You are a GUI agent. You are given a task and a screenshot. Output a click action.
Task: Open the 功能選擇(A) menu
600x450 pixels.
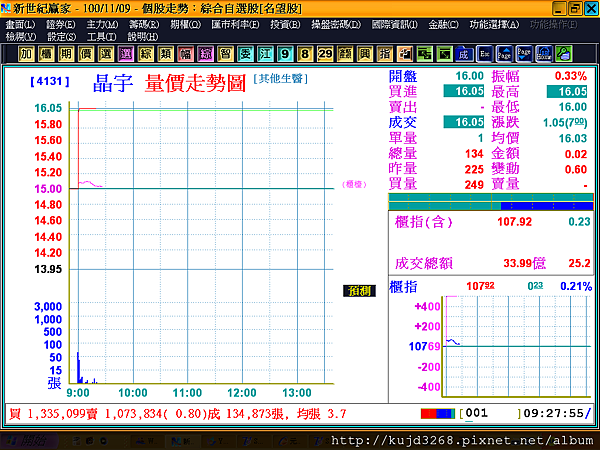pyautogui.click(x=494, y=25)
